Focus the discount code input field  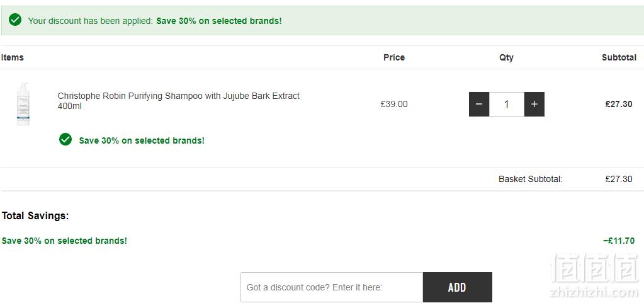[332, 287]
